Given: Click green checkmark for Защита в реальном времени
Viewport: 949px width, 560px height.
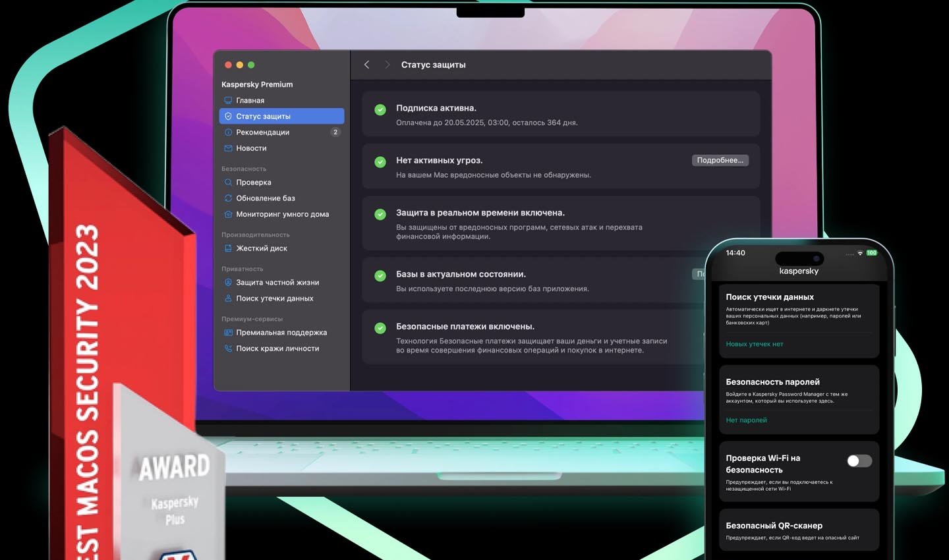Looking at the screenshot, I should pos(380,214).
